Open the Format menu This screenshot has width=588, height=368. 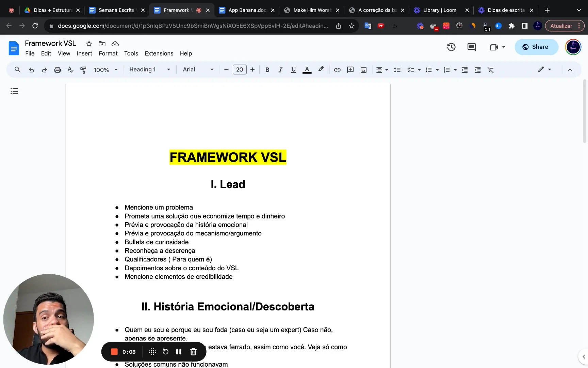tap(108, 53)
